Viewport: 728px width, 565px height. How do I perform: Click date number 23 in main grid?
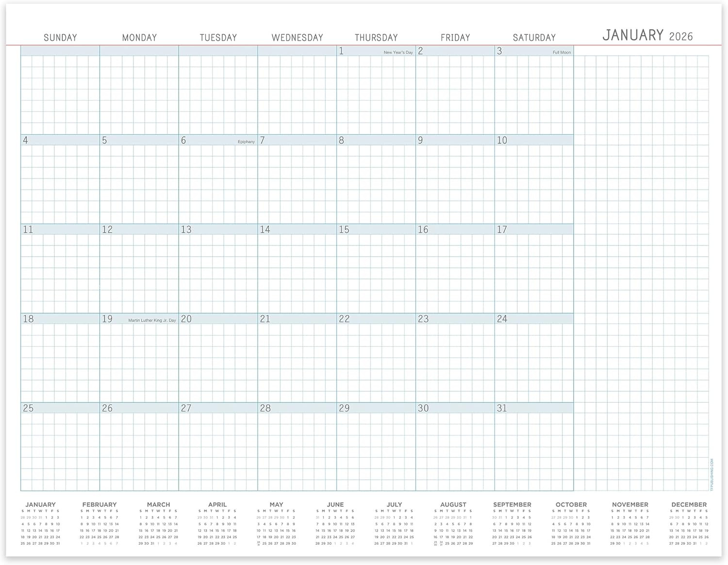(423, 319)
